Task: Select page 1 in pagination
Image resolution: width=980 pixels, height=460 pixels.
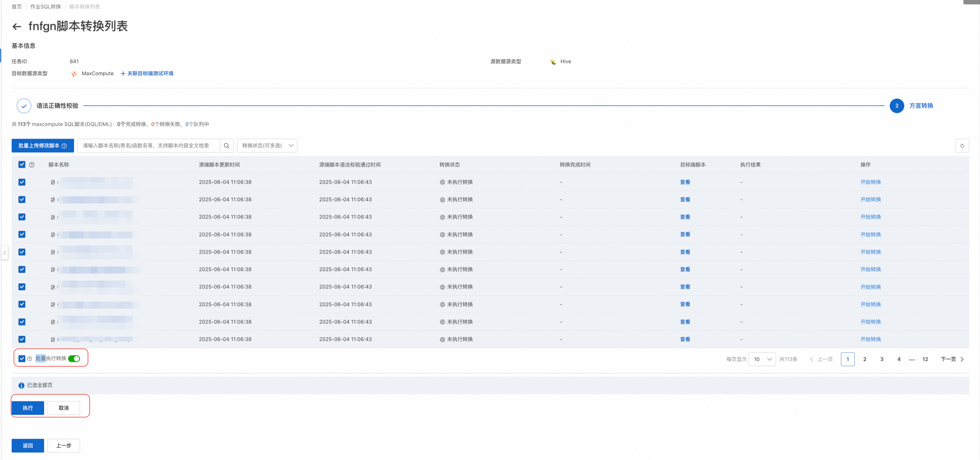Action: pos(848,359)
